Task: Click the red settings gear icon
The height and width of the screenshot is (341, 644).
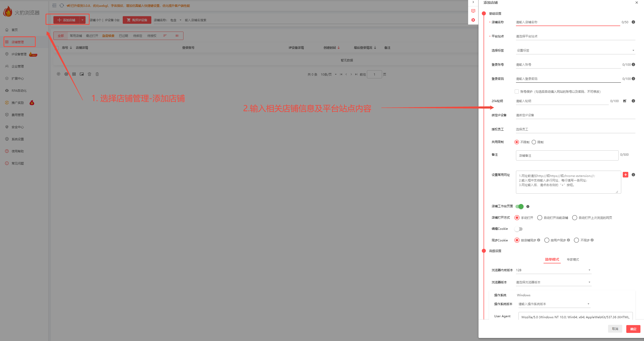Action: pos(473,20)
